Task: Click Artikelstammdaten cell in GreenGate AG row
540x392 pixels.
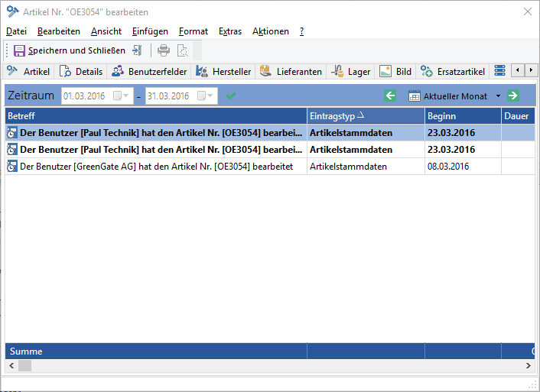Action: point(366,167)
